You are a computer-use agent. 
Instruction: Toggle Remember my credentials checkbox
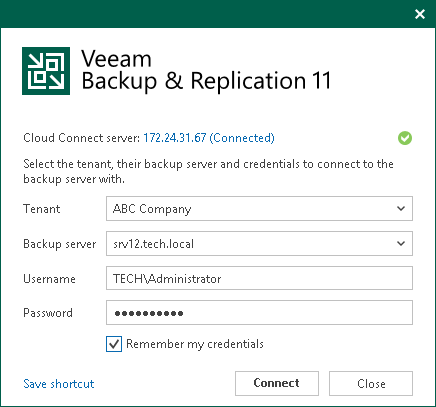pyautogui.click(x=114, y=344)
